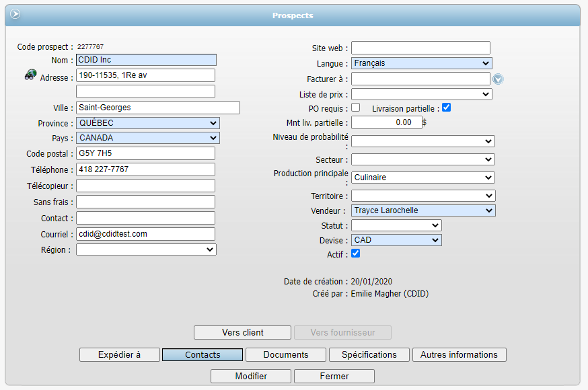
Task: Click the round lookup icon next to Facturer à
Action: pos(498,79)
